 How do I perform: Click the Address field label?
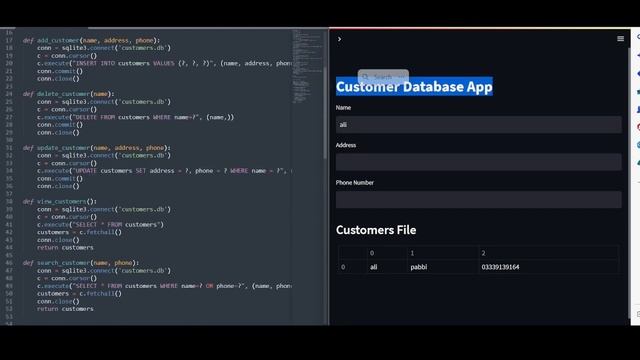coord(346,145)
